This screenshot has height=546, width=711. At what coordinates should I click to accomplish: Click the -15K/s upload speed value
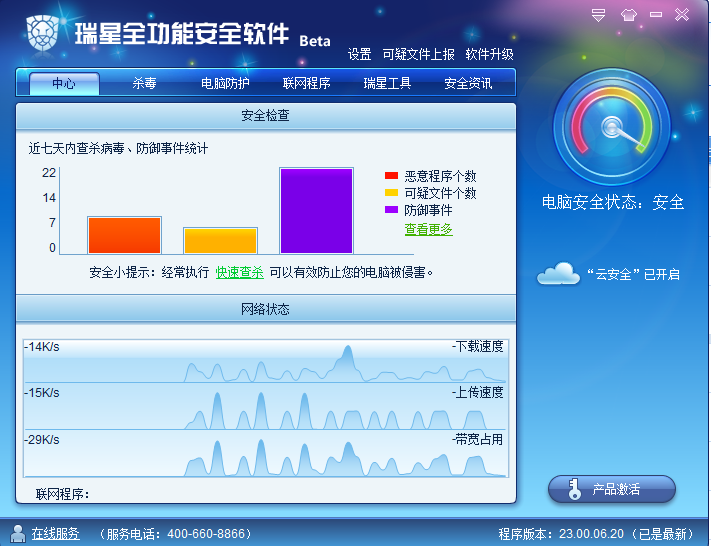(x=42, y=393)
